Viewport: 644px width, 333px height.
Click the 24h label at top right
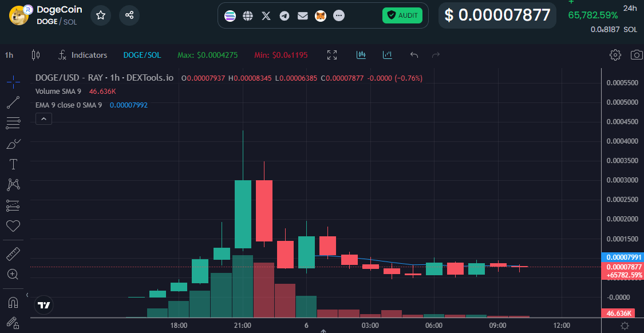[630, 8]
